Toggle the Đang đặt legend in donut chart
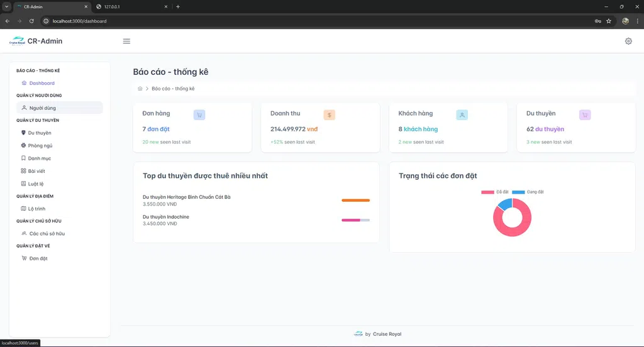Screen dimensions: 644x347 tap(528, 192)
